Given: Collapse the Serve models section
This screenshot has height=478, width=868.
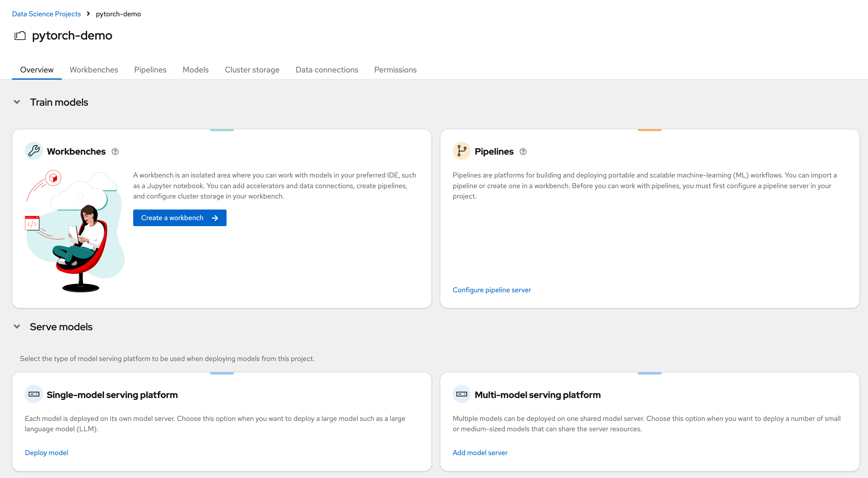Looking at the screenshot, I should (17, 327).
